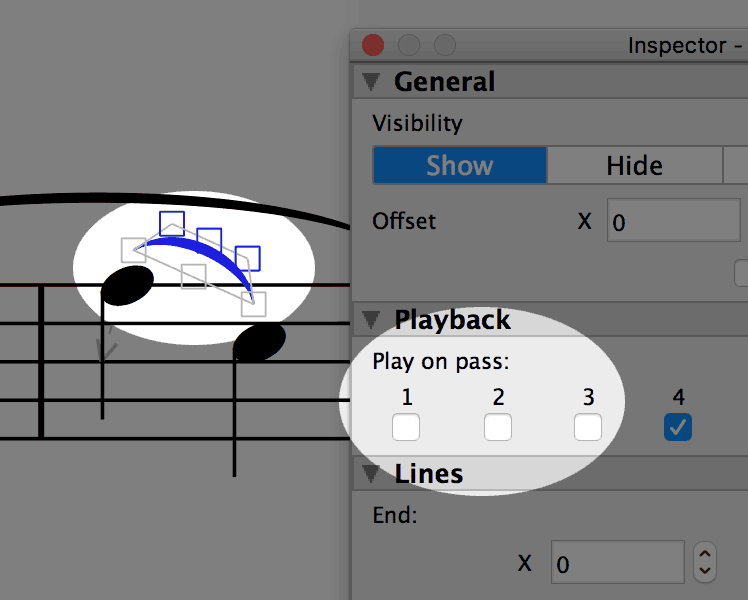Screen dimensions: 748x600
Task: Enable Play on pass 1 checkbox
Action: tap(406, 427)
